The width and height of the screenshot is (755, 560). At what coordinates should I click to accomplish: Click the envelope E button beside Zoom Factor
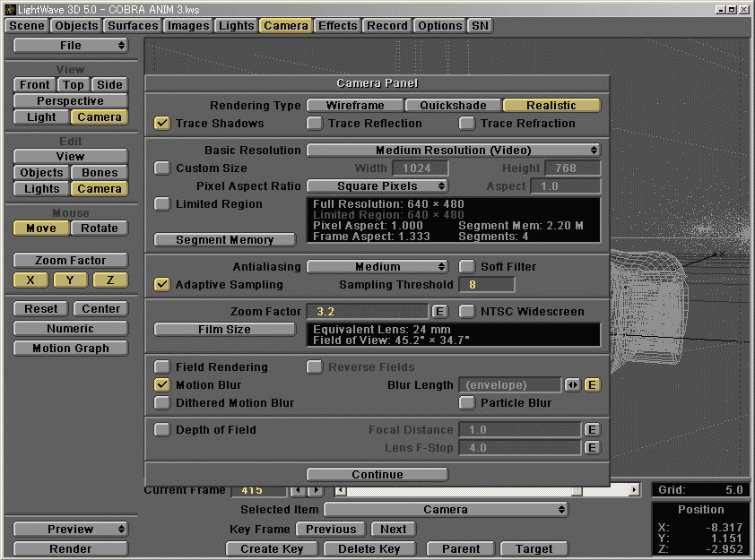(x=439, y=312)
